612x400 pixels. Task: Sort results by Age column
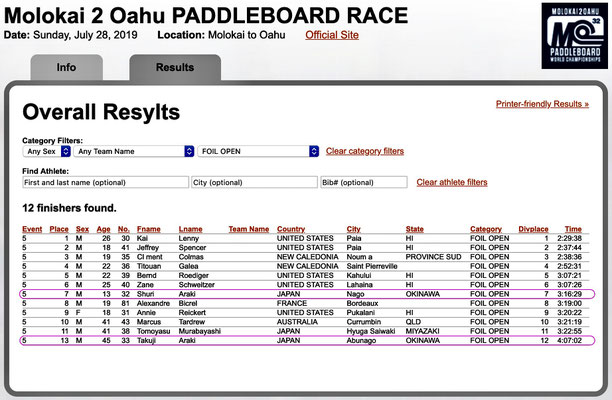[103, 229]
